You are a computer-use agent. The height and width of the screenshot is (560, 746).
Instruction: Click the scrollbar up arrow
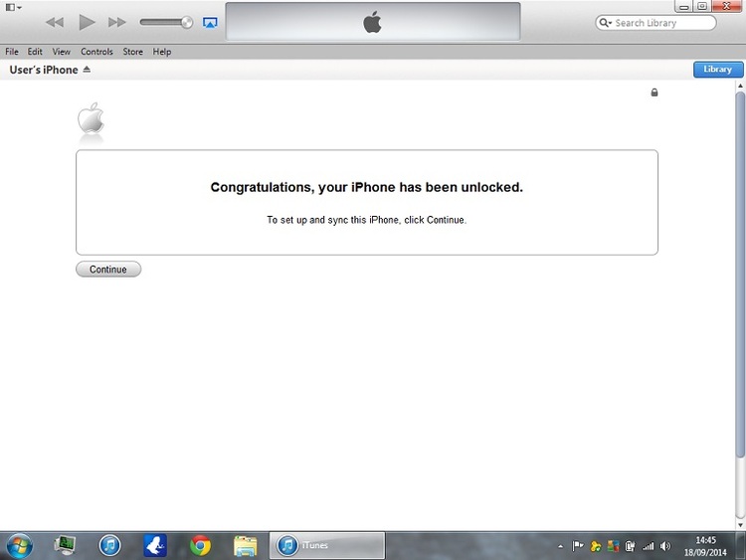[x=740, y=86]
